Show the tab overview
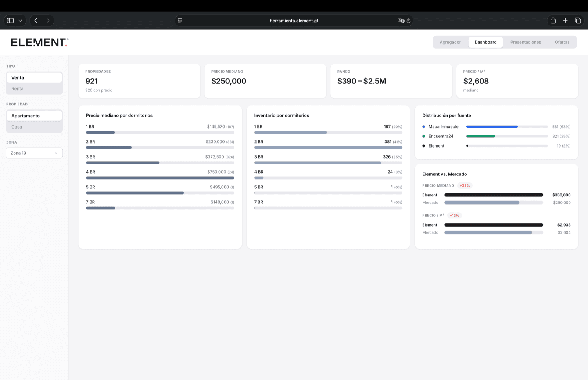588x380 pixels. point(578,21)
